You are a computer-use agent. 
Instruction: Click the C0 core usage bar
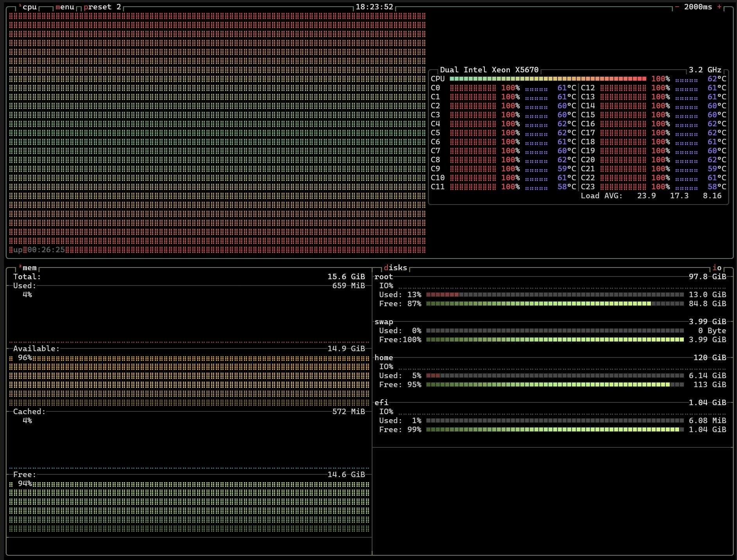coord(473,88)
